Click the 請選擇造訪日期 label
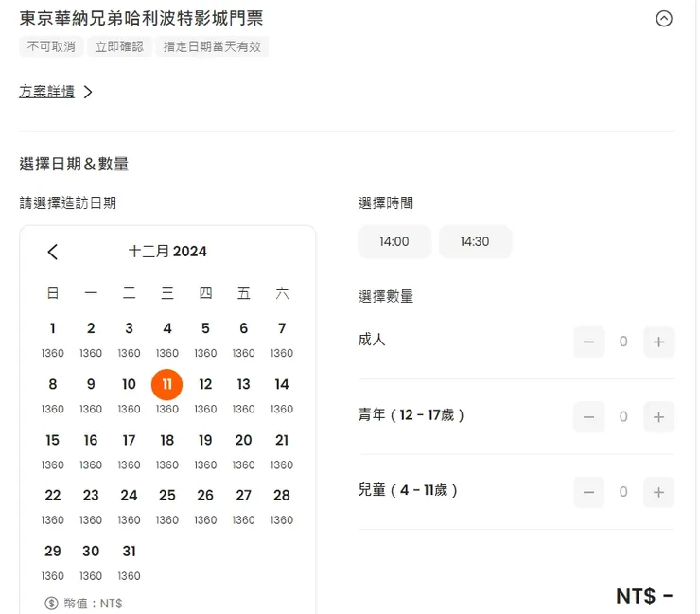The height and width of the screenshot is (614, 700). pos(68,203)
